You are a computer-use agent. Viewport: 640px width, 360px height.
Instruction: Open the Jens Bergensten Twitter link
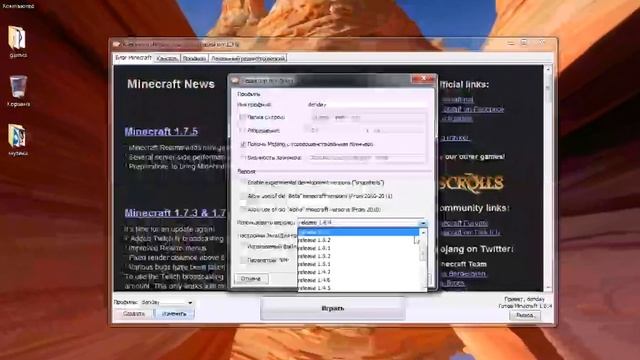click(464, 274)
